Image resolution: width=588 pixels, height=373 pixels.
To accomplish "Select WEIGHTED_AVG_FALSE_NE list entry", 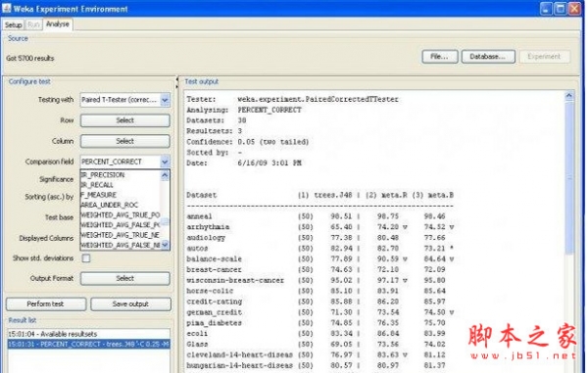I will click(x=120, y=246).
